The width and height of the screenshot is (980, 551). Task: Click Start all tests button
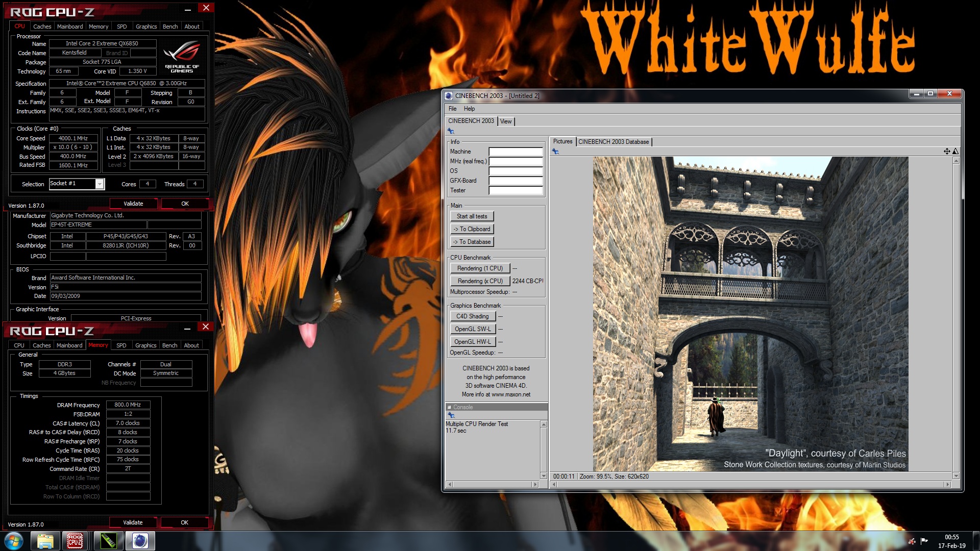click(x=472, y=216)
